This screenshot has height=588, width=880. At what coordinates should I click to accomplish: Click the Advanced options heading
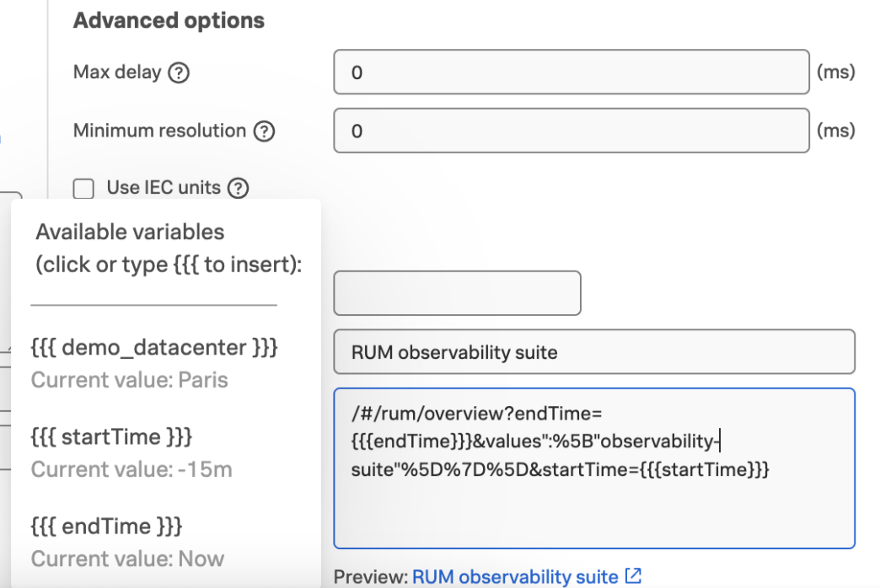point(169,21)
